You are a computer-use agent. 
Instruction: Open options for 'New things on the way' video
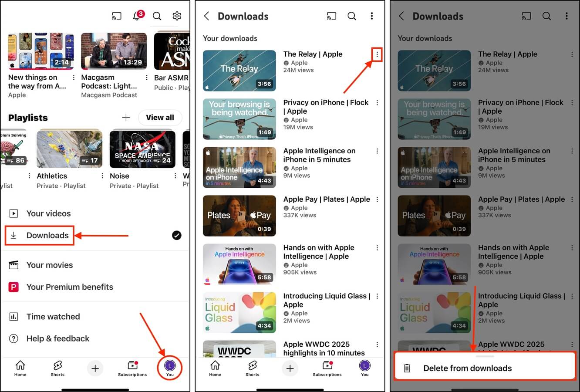pos(74,78)
